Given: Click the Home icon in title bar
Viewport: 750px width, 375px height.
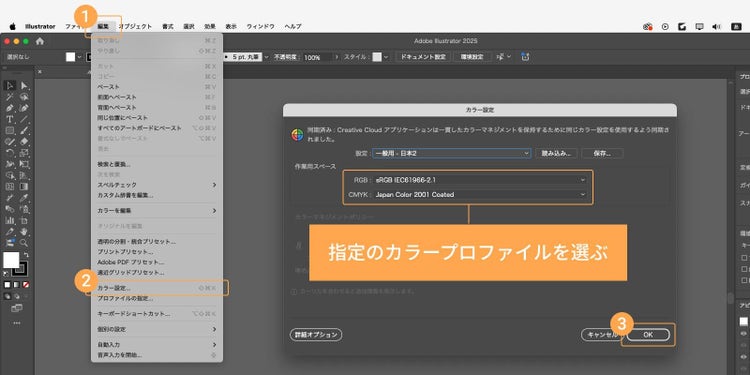Looking at the screenshot, I should [x=40, y=41].
